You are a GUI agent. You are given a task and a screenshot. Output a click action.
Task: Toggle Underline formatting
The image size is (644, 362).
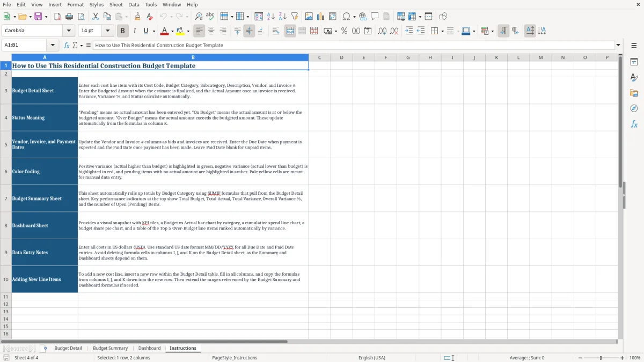point(146,31)
